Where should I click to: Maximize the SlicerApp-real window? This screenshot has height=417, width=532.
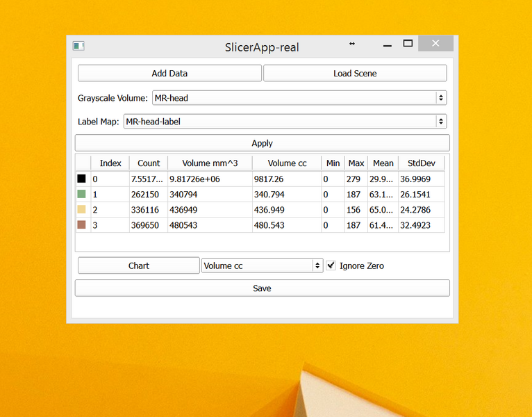click(x=408, y=44)
